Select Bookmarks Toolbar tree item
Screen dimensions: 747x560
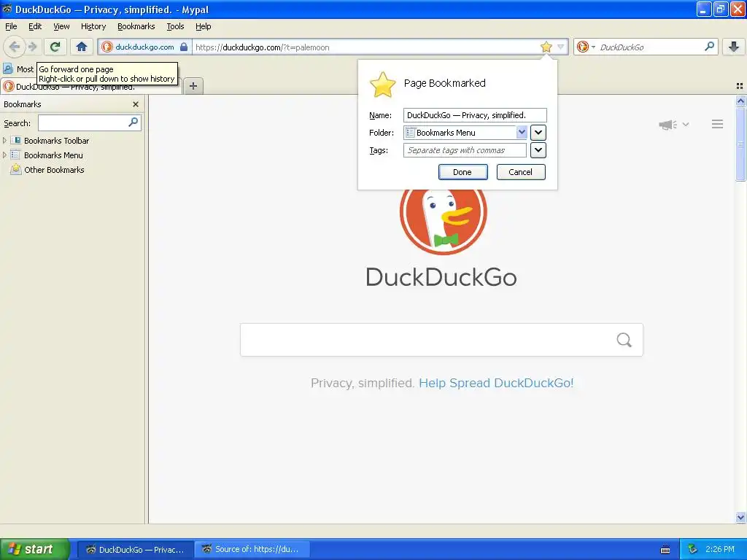pos(56,141)
